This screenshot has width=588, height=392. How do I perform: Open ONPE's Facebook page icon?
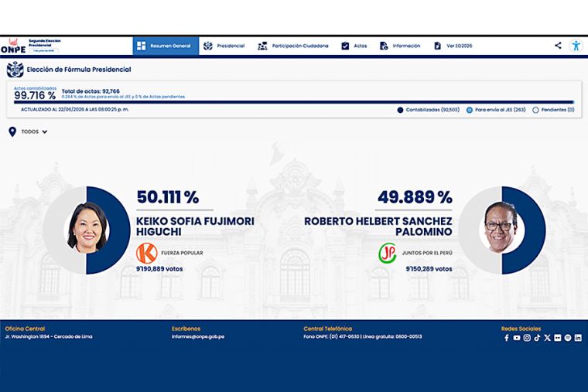click(x=507, y=338)
